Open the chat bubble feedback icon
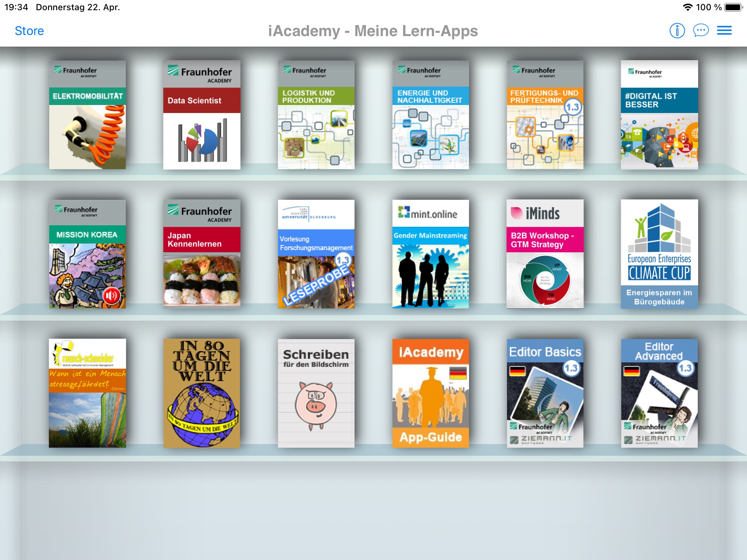Screen dimensions: 747x560 [x=701, y=31]
